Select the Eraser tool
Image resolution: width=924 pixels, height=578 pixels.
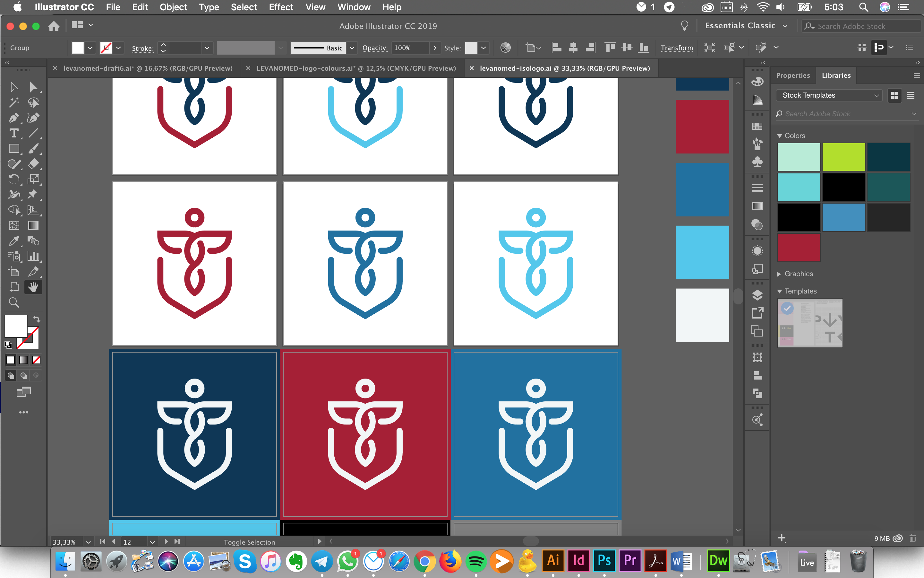33,164
